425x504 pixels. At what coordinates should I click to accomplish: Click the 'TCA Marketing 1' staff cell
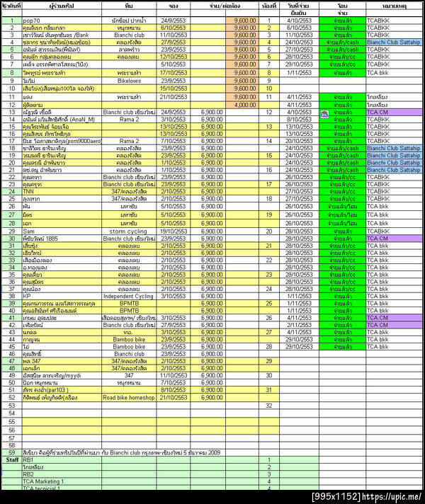(x=62, y=481)
